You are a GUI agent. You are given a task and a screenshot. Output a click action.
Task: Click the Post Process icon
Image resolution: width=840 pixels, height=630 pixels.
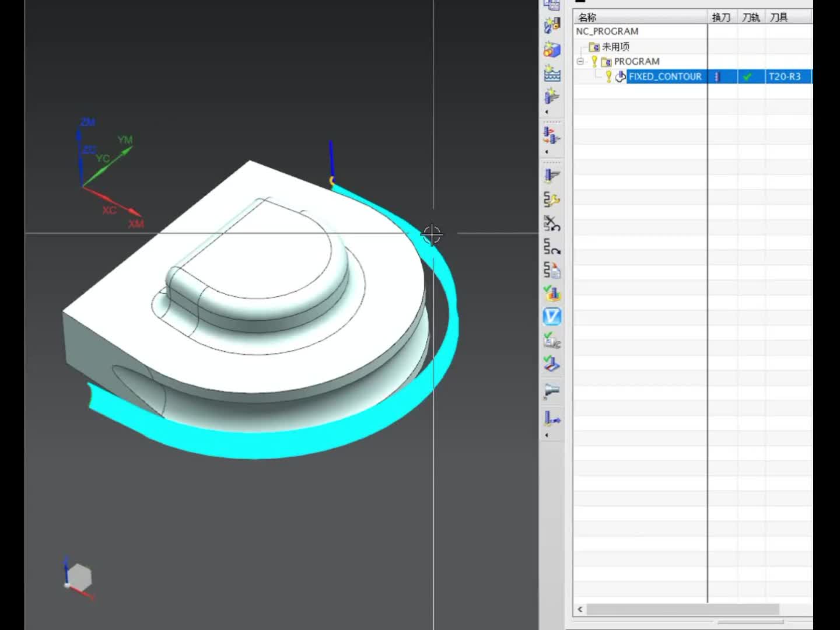coord(552,391)
